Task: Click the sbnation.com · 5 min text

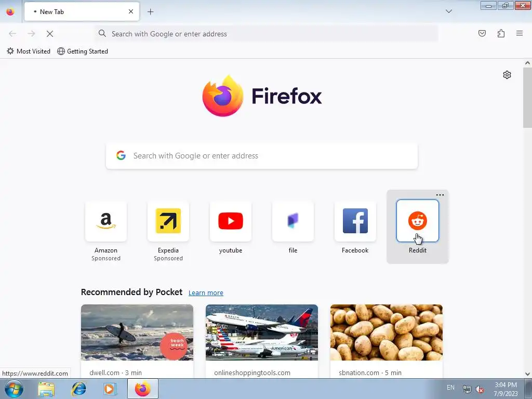Action: tap(370, 373)
